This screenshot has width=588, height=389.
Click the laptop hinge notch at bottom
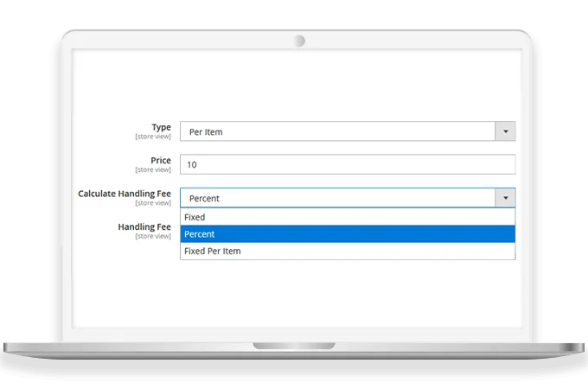click(x=294, y=347)
